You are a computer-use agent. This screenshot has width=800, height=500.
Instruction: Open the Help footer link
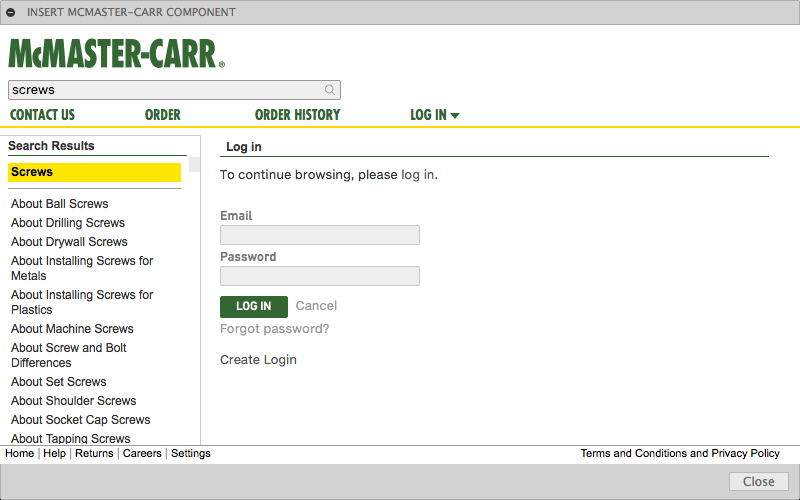(55, 453)
